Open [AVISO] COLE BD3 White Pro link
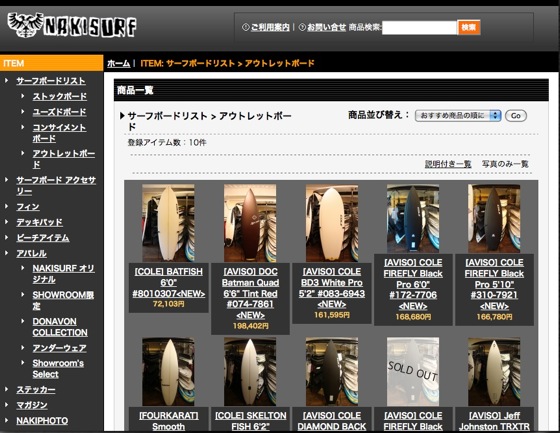The image size is (560, 433). point(332,288)
